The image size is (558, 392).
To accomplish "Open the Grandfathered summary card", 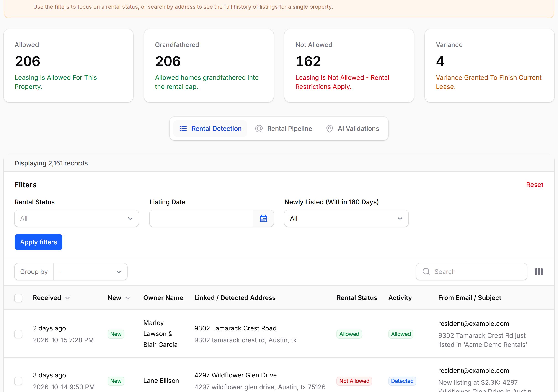I will pos(209,66).
